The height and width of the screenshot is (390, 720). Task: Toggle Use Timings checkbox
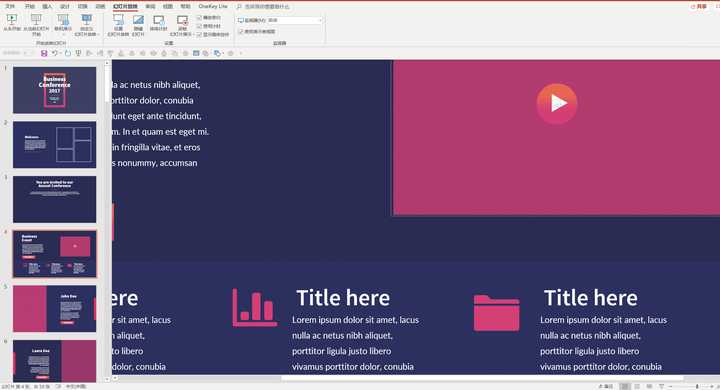coord(209,26)
